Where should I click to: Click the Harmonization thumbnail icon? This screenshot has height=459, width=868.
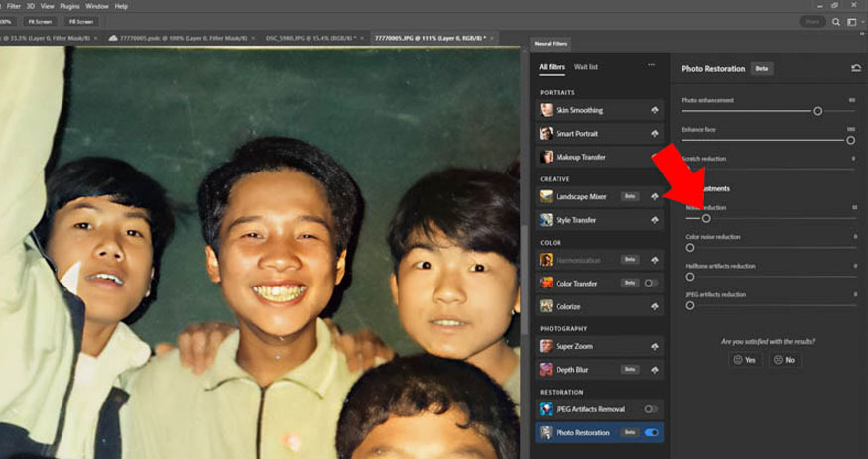coord(547,260)
